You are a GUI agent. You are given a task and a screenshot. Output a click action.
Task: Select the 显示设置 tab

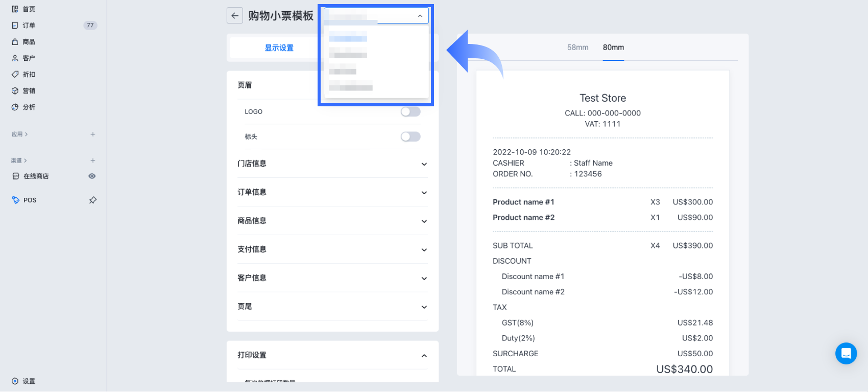click(x=279, y=48)
